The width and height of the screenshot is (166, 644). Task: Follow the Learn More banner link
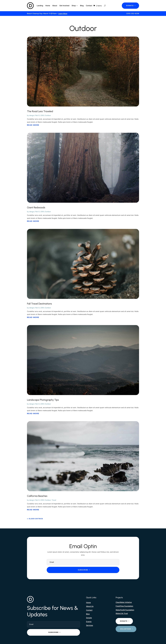coord(63,14)
